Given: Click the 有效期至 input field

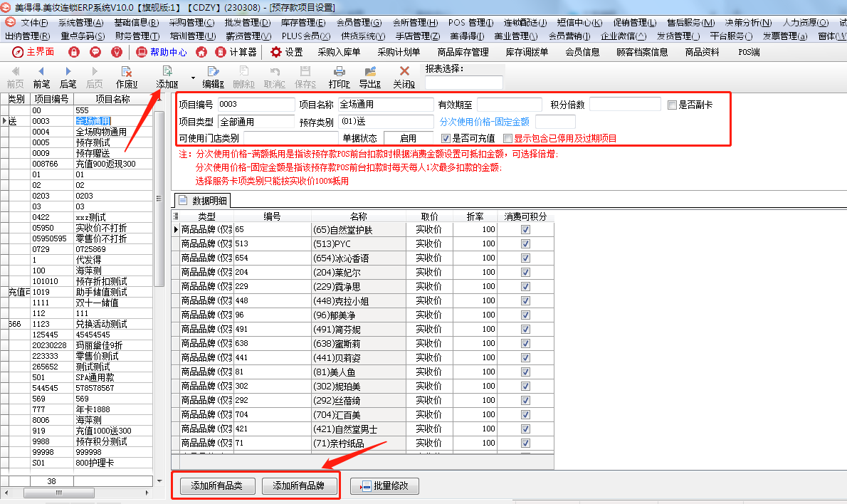Looking at the screenshot, I should point(508,105).
